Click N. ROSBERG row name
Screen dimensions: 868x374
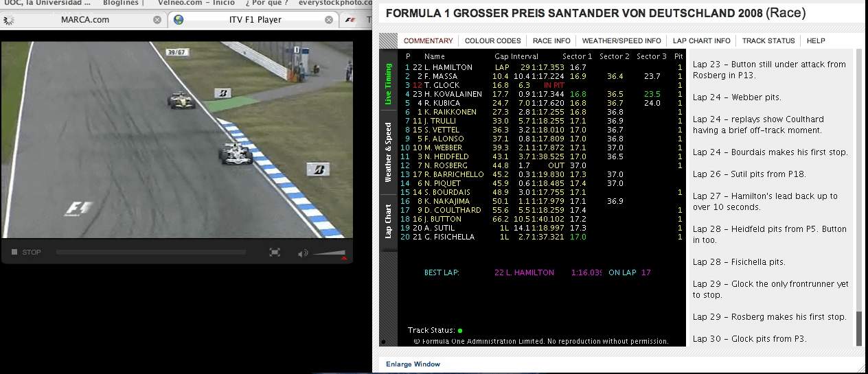[446, 165]
